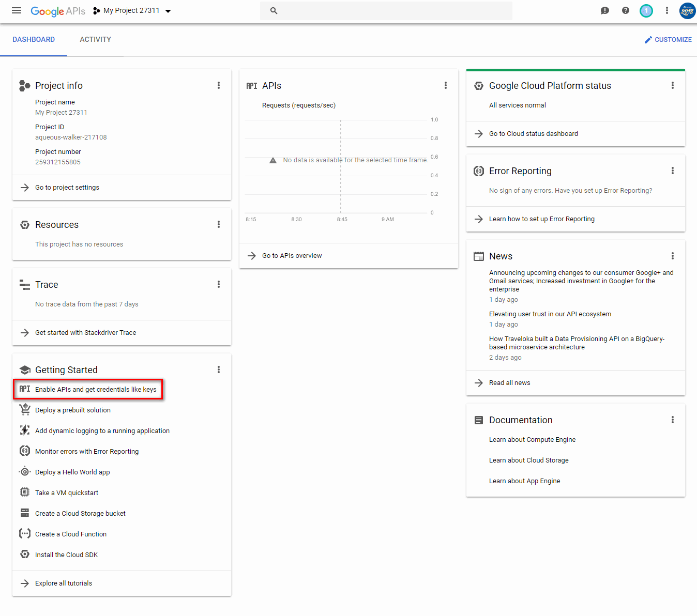Switch to the Activity tab
This screenshot has width=697, height=616.
[x=96, y=39]
